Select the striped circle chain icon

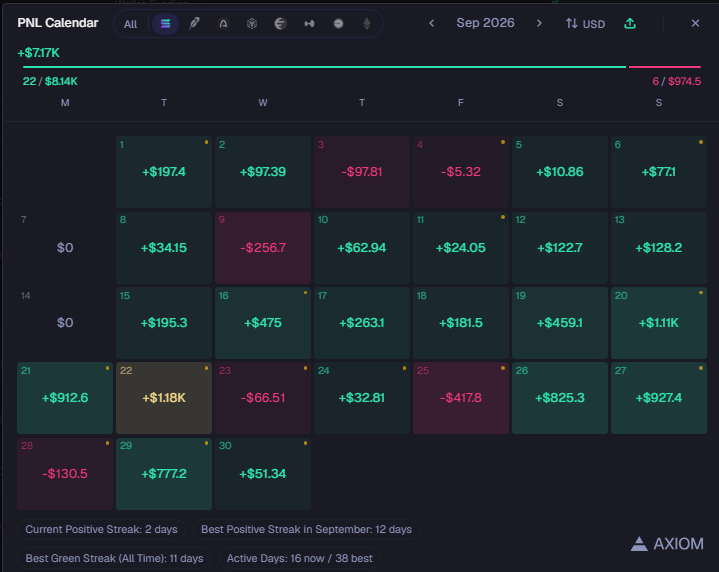(x=280, y=23)
